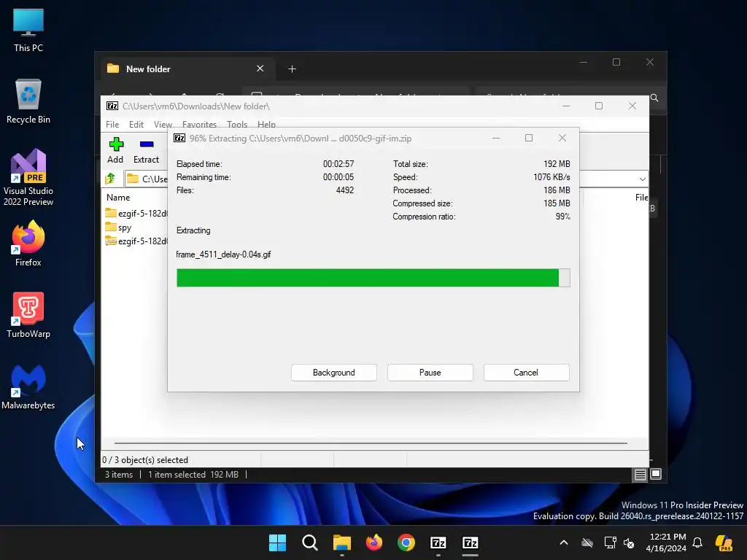Screen dimensions: 747x560
Task: Open the View menu in 7-Zip
Action: coord(163,124)
